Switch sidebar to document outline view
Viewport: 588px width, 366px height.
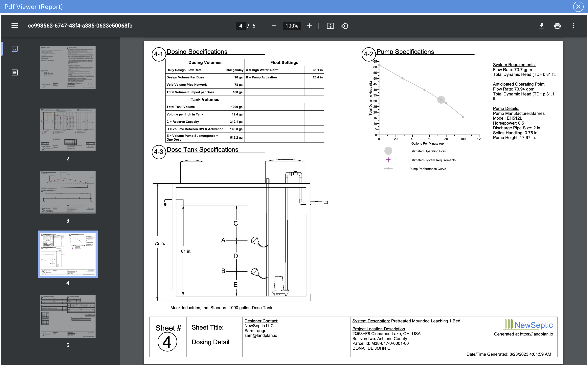pyautogui.click(x=14, y=72)
